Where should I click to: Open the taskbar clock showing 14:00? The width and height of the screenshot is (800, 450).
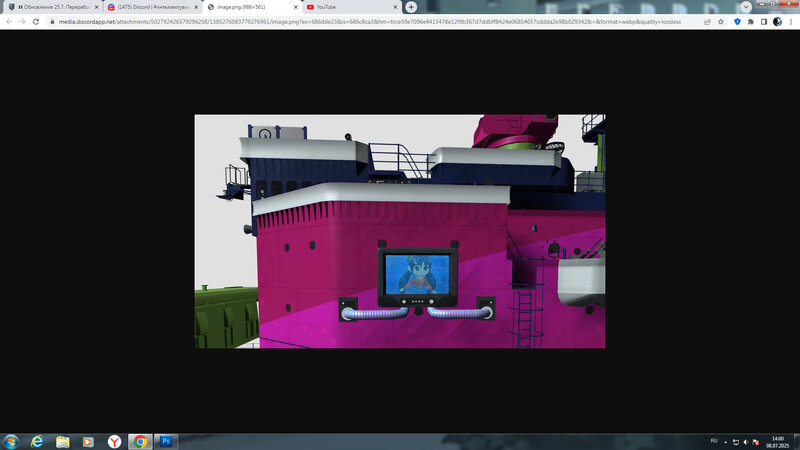pos(778,442)
